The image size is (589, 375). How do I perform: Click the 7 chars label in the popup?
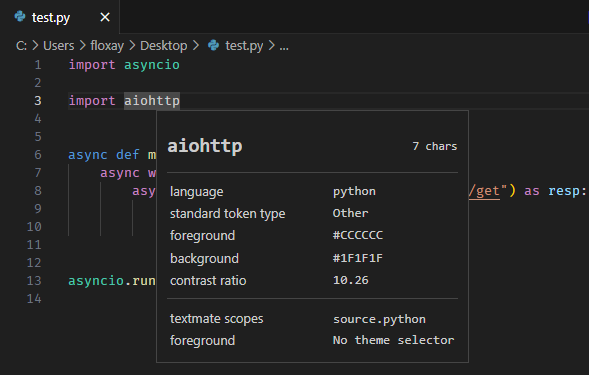coord(435,146)
